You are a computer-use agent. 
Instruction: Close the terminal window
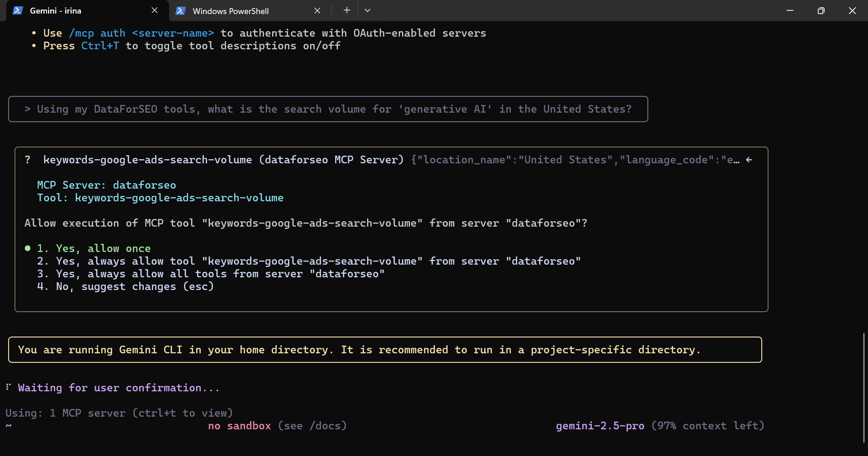click(852, 10)
